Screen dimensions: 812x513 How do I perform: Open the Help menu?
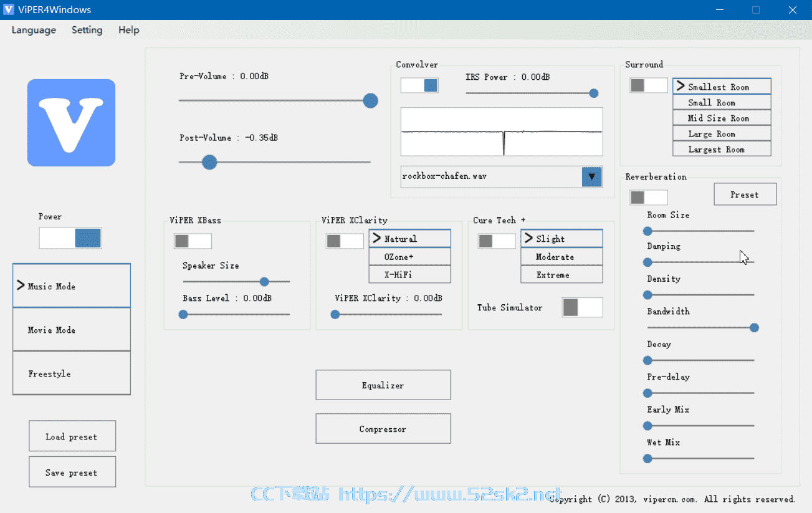pyautogui.click(x=129, y=30)
